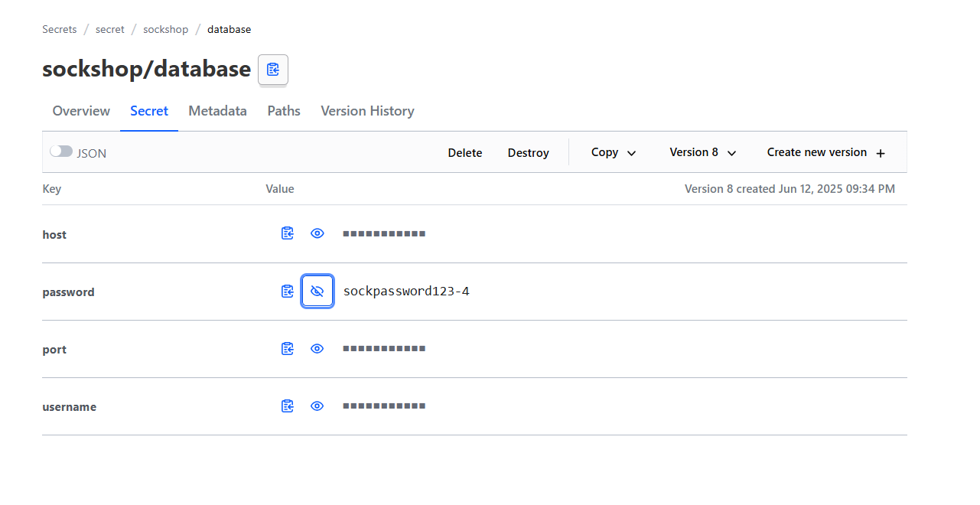Click the Delete action
Image resolution: width=980 pixels, height=505 pixels.
(464, 152)
